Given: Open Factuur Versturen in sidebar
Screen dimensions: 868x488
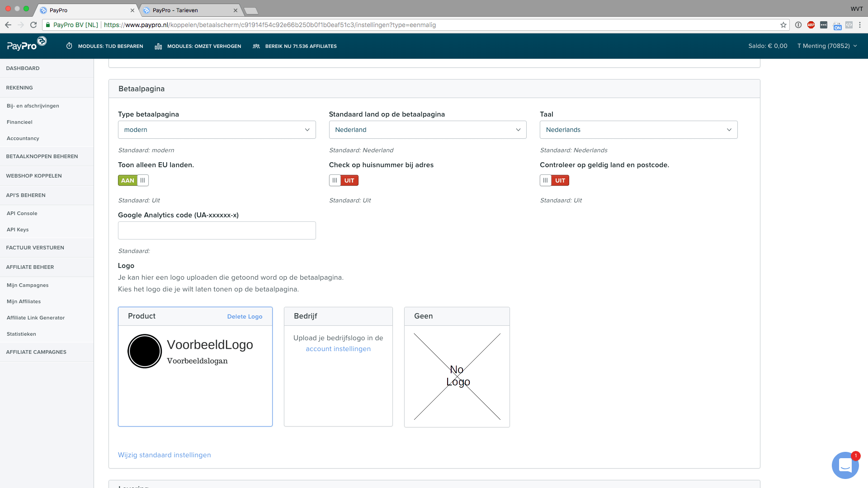Looking at the screenshot, I should tap(47, 248).
